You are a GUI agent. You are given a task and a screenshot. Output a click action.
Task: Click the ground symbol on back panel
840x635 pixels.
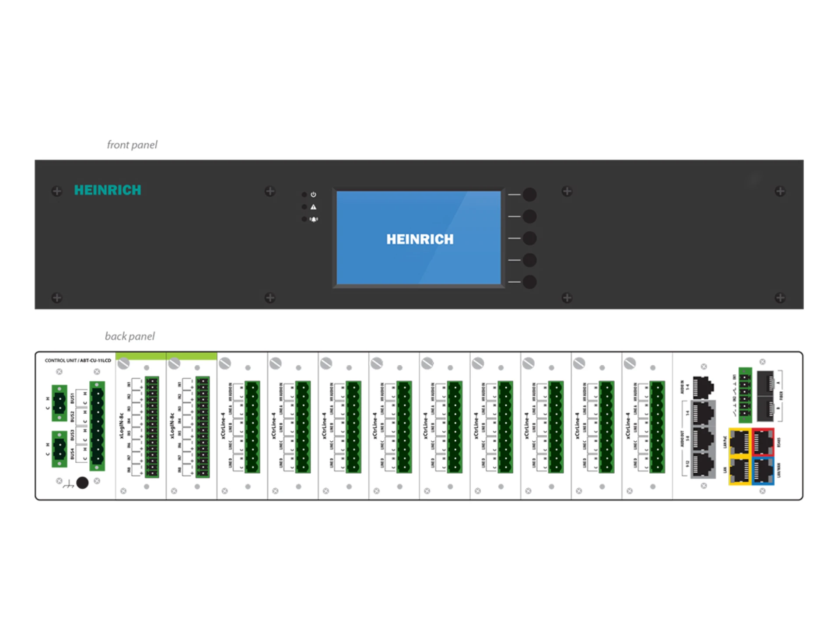(68, 485)
